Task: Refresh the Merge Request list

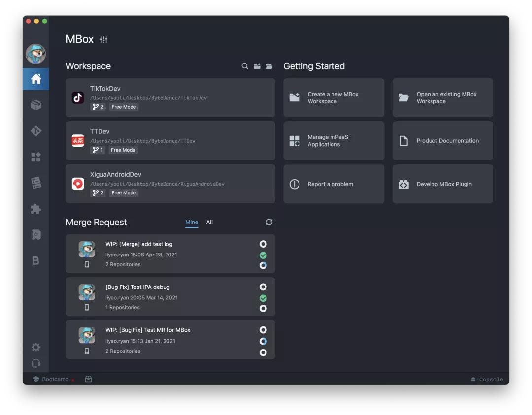Action: click(269, 223)
